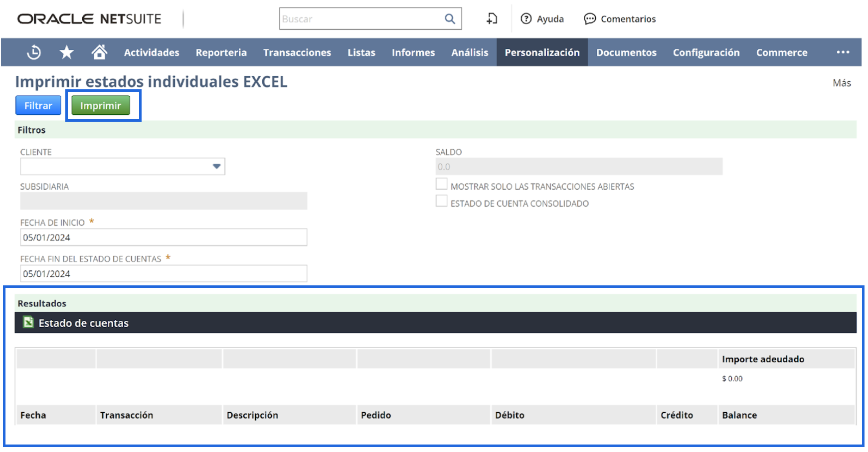
Task: Go to Home via house icon
Action: coord(99,52)
